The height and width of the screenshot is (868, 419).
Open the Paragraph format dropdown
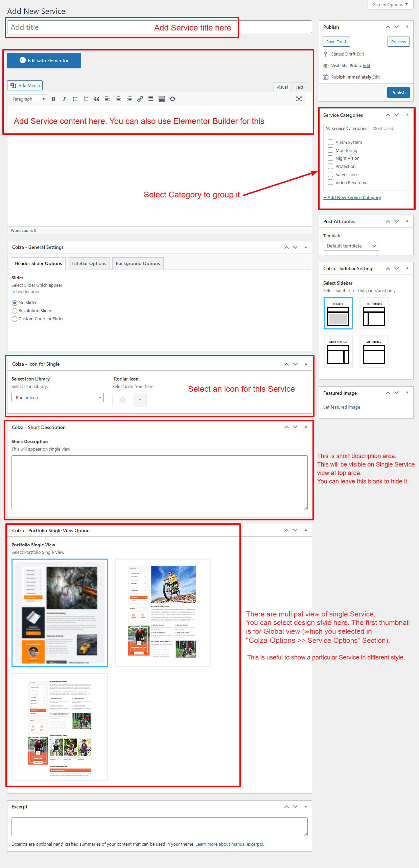(x=28, y=99)
